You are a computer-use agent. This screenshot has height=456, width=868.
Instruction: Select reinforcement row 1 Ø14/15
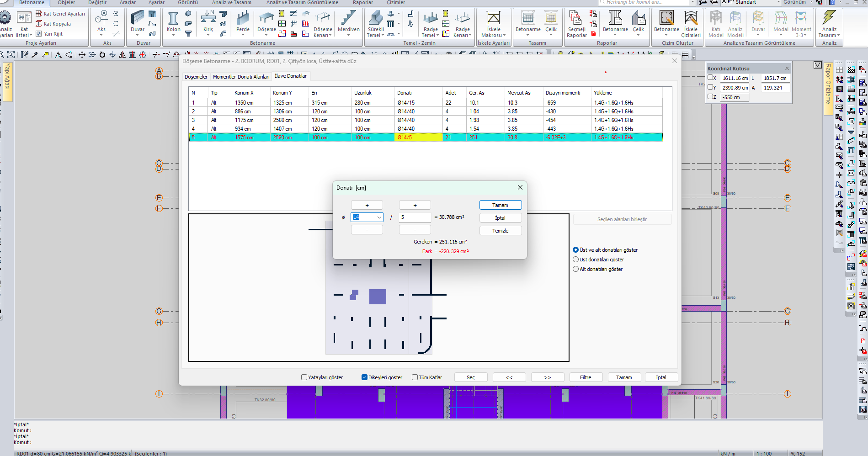tap(426, 103)
